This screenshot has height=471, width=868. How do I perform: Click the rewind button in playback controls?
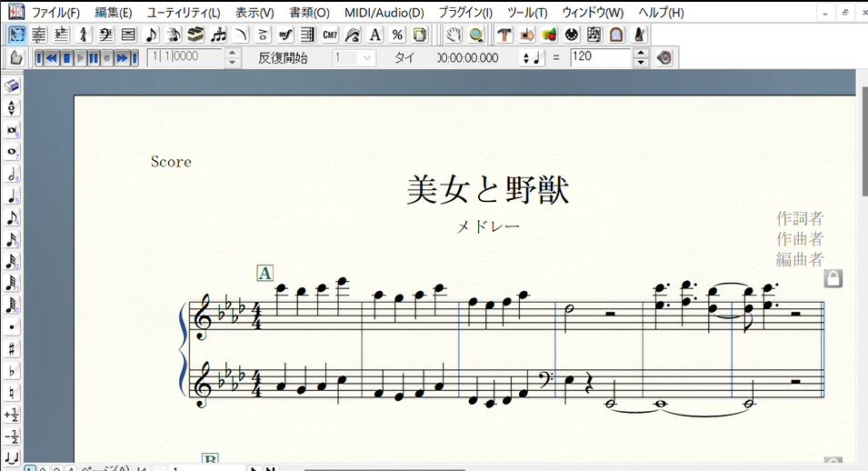52,58
